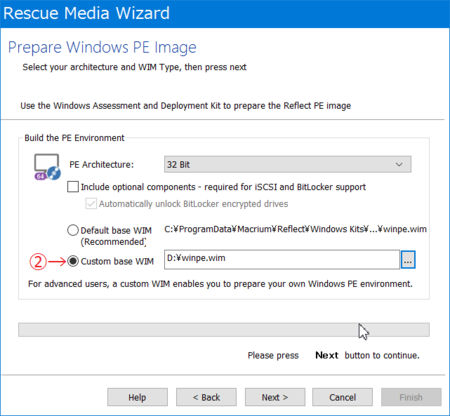Click the Help button
Viewport: 450px width, 416px height.
(137, 397)
